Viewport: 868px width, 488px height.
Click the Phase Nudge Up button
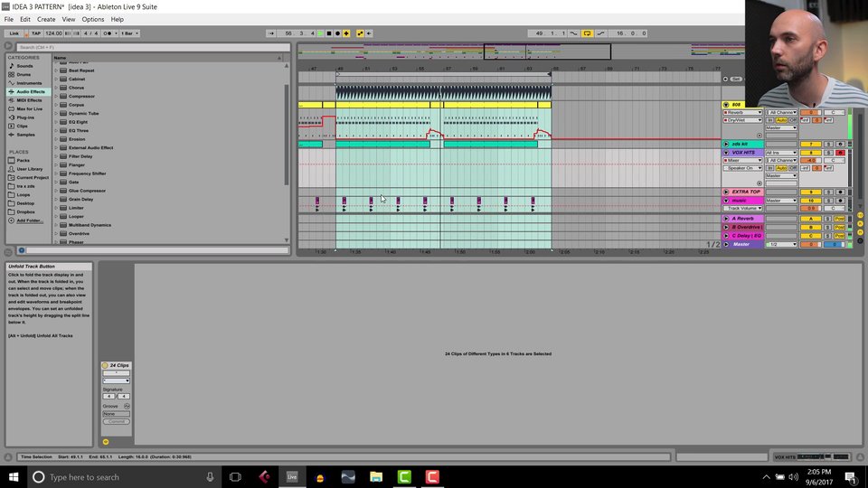76,33
